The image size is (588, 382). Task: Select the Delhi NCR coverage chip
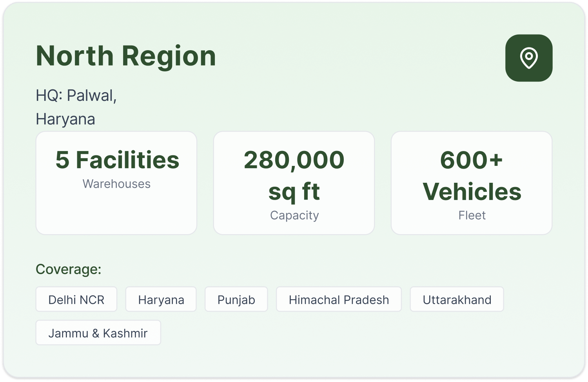(76, 300)
